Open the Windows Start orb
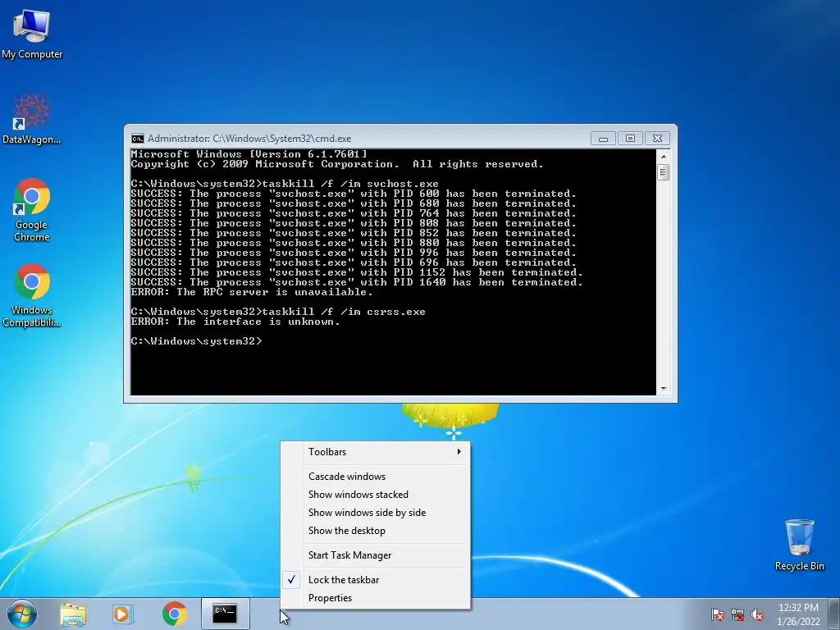Viewport: 840px width, 630px height. coord(22,614)
